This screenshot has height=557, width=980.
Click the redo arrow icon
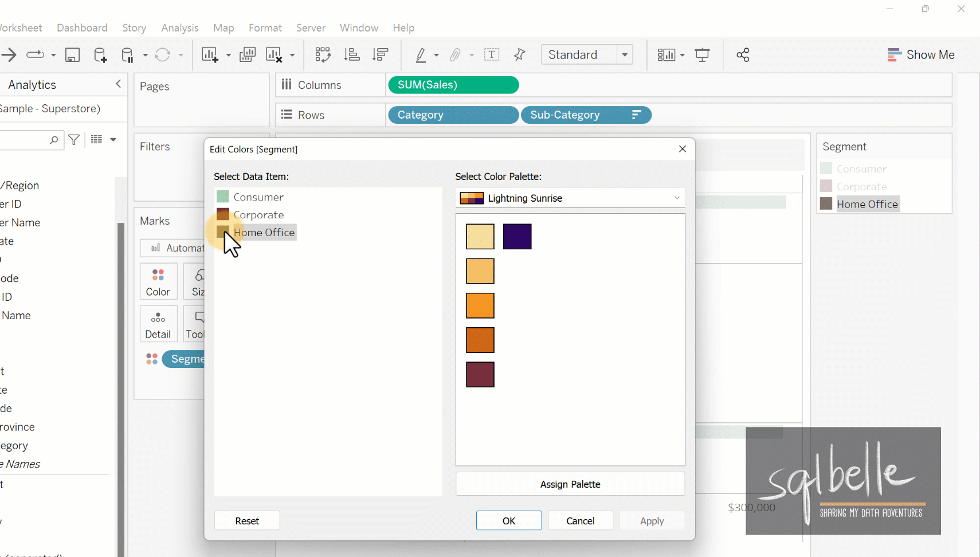[36, 55]
